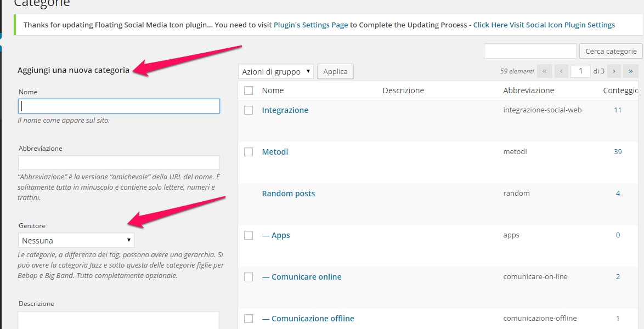Open Plugin's Settings Page link

310,25
